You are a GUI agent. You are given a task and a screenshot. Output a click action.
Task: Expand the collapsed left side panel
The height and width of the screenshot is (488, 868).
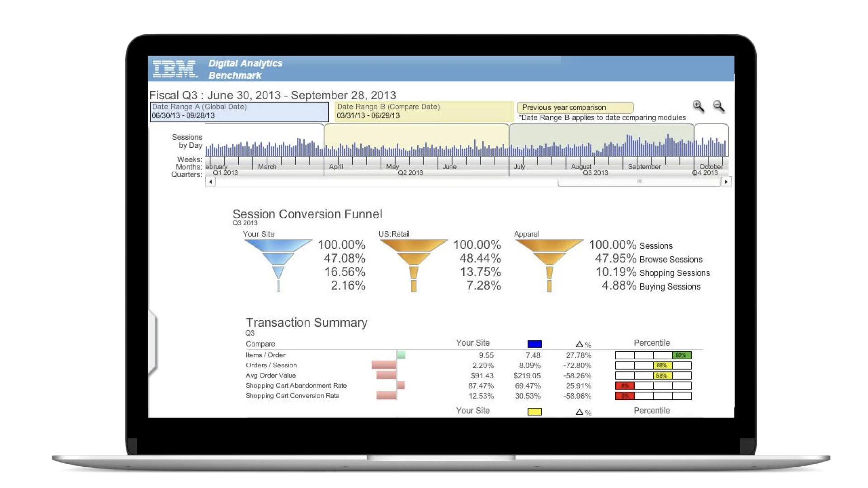pyautogui.click(x=153, y=343)
